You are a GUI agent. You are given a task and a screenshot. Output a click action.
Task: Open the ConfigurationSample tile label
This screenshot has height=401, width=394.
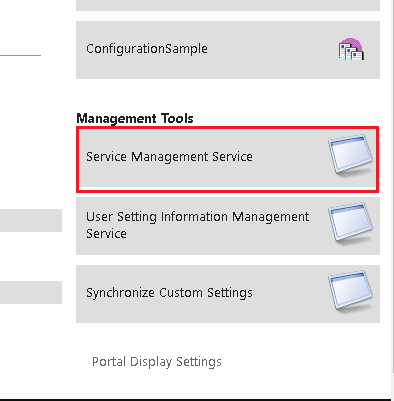click(x=147, y=49)
